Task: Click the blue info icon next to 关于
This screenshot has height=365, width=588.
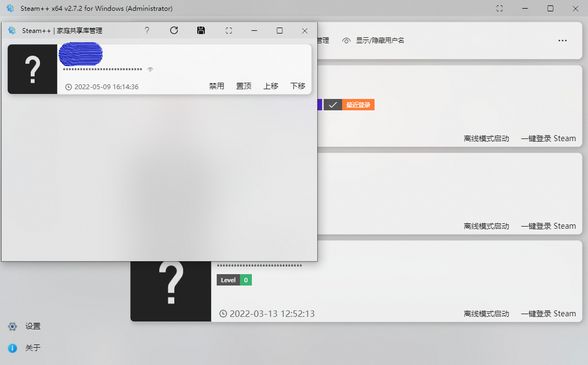Action: 12,348
